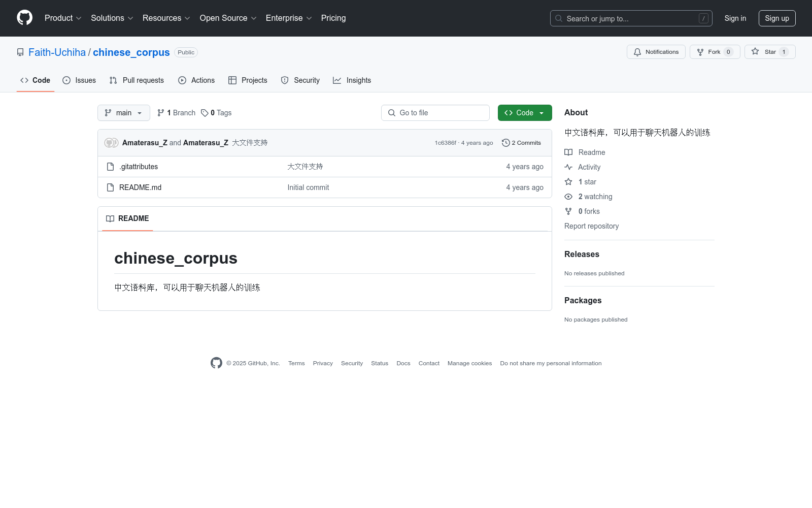
Task: Open the Releases heading link
Action: click(582, 254)
